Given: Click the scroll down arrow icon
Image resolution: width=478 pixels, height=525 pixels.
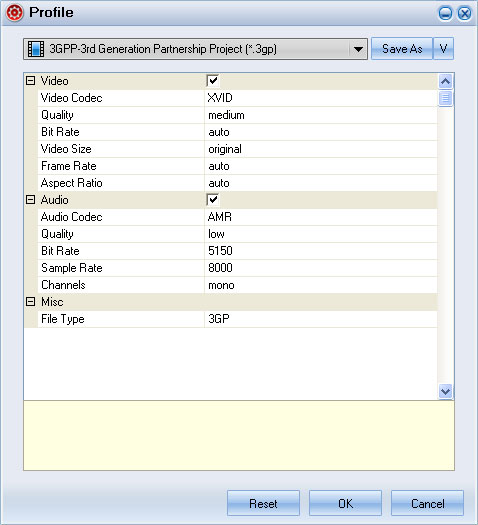Looking at the screenshot, I should click(445, 391).
